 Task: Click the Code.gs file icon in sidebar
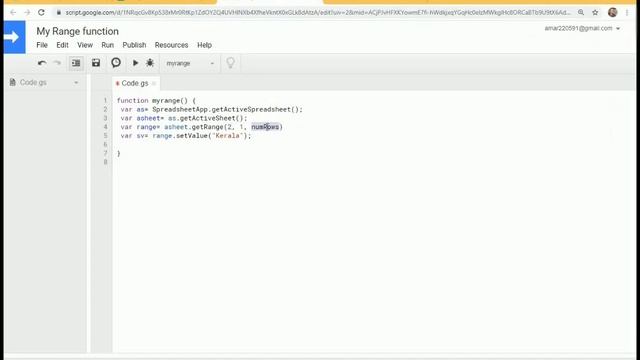(x=13, y=82)
